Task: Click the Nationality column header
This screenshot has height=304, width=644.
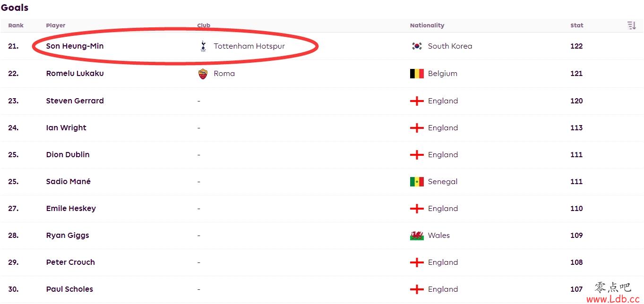Action: point(427,25)
